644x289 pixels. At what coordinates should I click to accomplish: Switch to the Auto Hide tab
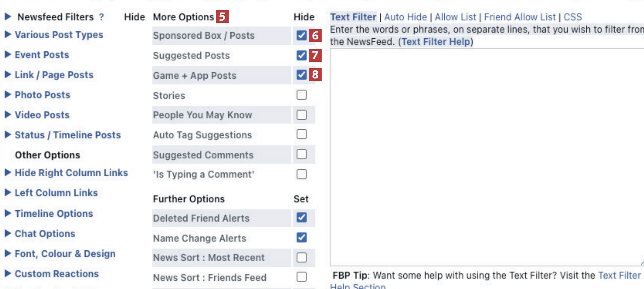405,17
